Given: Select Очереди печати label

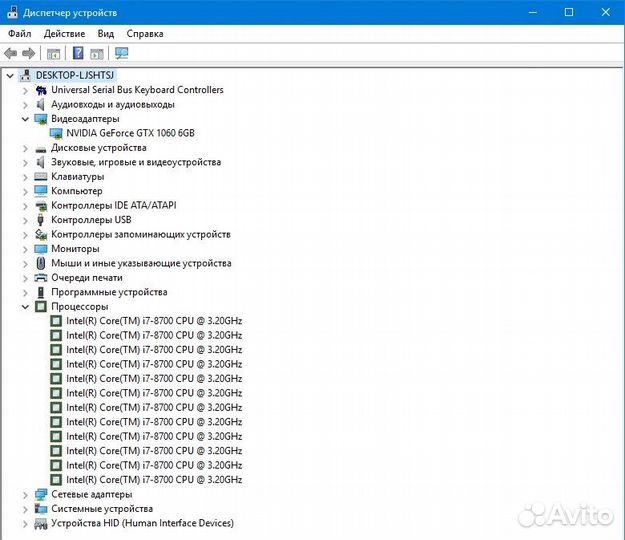Looking at the screenshot, I should point(86,277).
